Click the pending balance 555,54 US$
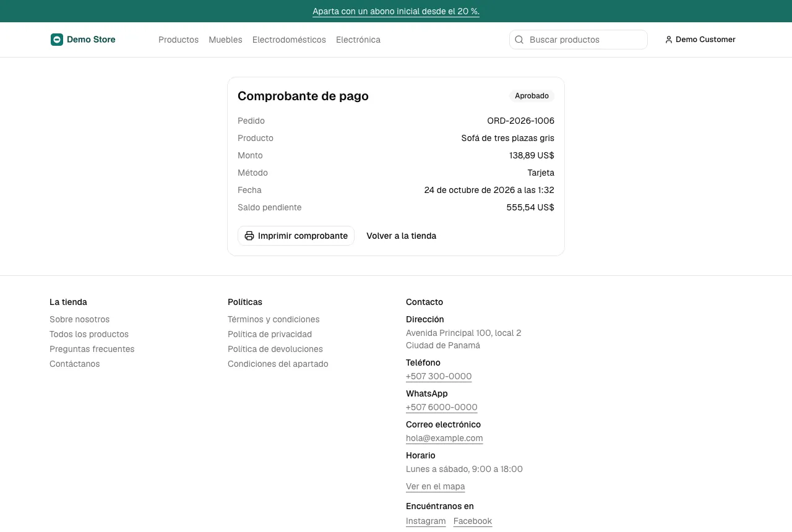The height and width of the screenshot is (532, 792). click(x=530, y=207)
